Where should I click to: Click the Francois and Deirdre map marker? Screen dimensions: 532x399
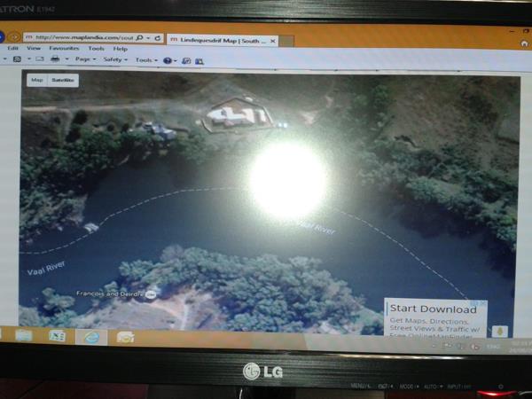coord(152,293)
